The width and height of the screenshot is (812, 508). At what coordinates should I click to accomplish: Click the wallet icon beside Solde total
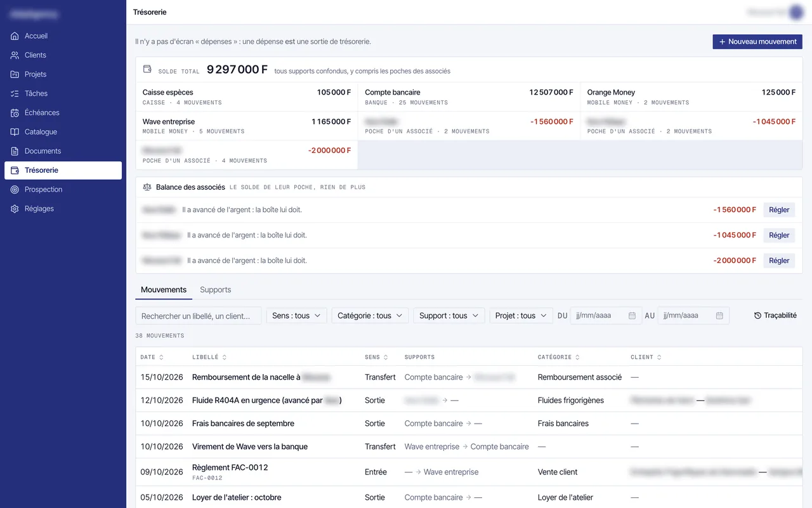[147, 69]
